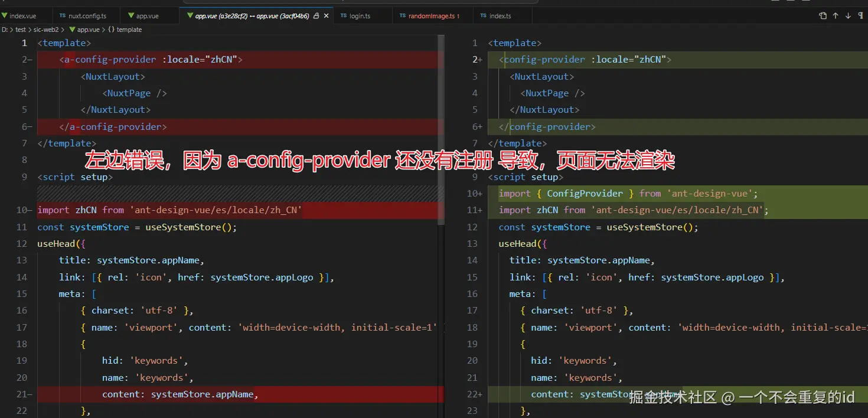
Task: Open template symbol breadcrumb
Action: click(x=125, y=30)
